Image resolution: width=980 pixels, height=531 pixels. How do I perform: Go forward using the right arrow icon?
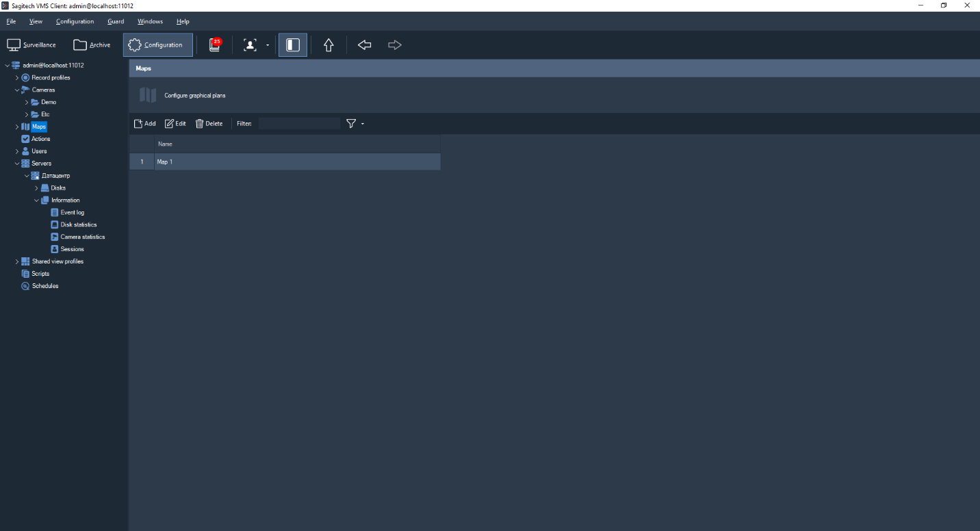point(395,45)
